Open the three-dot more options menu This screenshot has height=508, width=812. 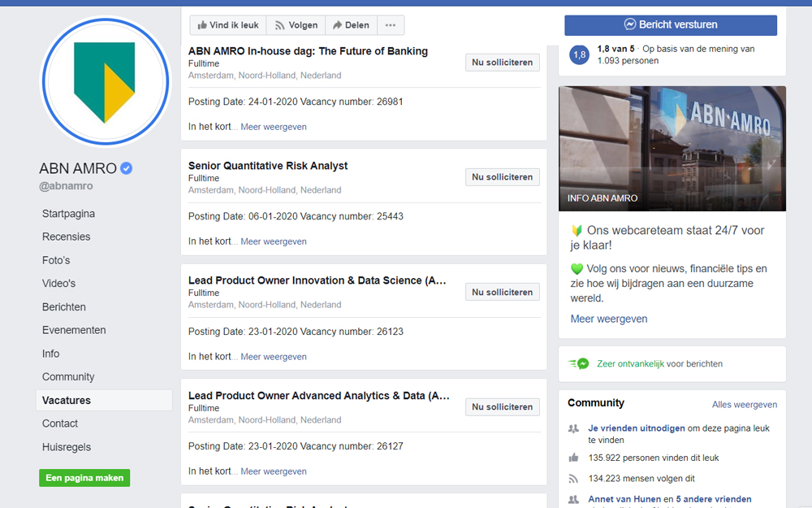pyautogui.click(x=391, y=24)
